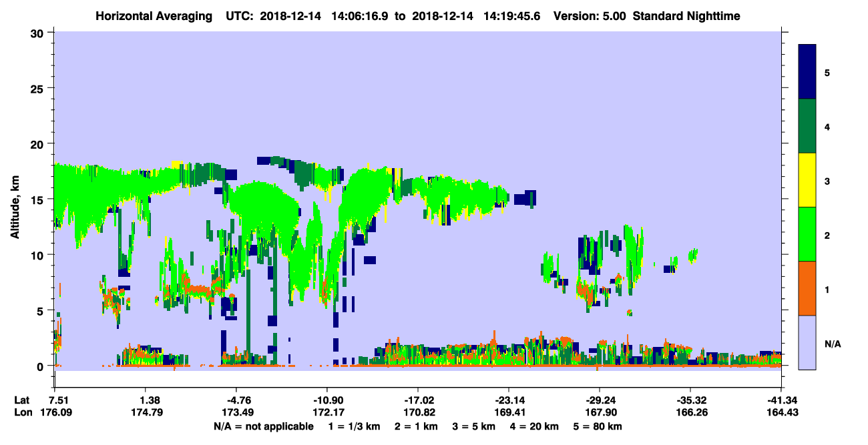The width and height of the screenshot is (868, 445).
Task: Click the latitude value -17.02
Action: tap(417, 400)
